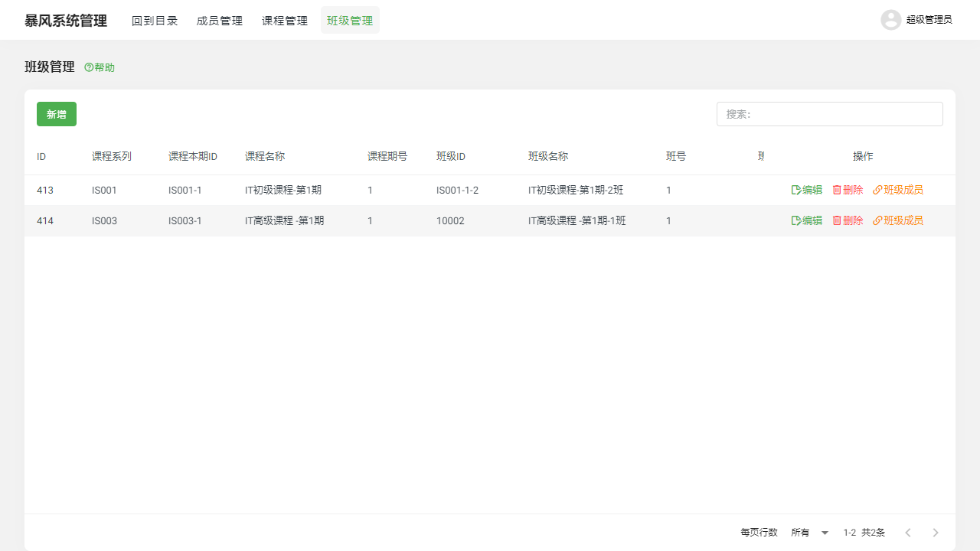Screen dimensions: 980x551
Task: Click the 班级成员 chain icon on row 414
Action: pos(878,220)
